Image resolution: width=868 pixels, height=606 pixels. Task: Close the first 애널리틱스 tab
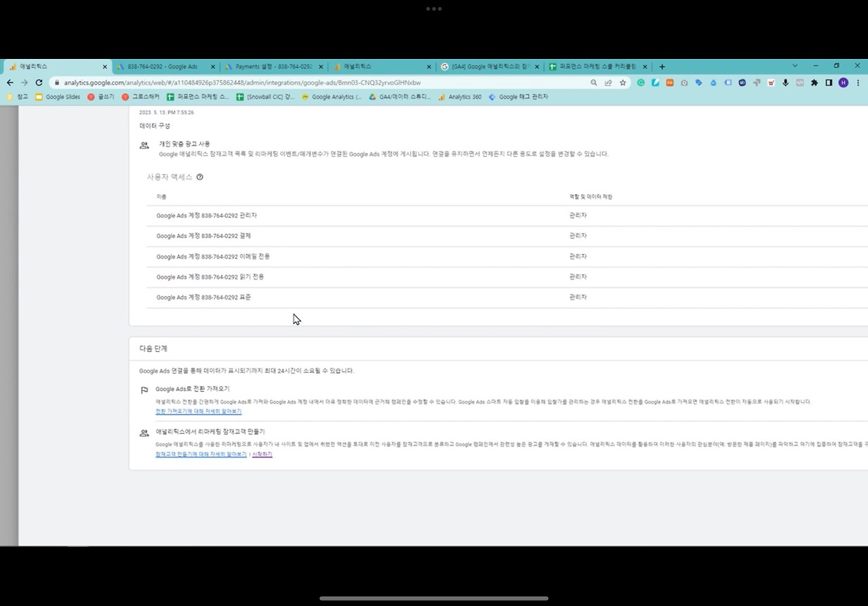click(104, 66)
